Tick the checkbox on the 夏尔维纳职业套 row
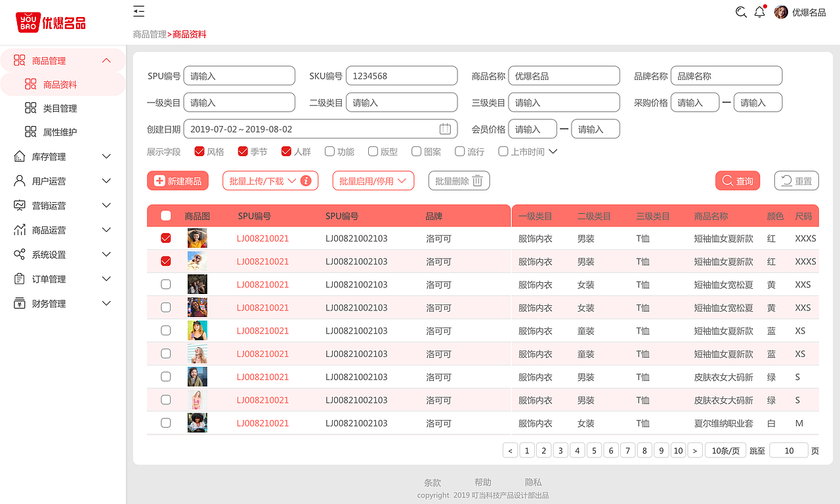 [166, 423]
